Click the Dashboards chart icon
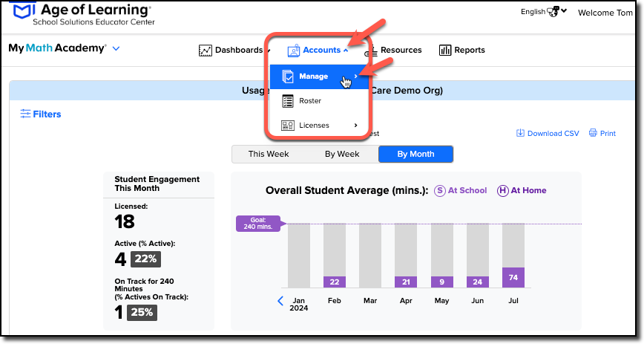The height and width of the screenshot is (344, 644). point(205,51)
